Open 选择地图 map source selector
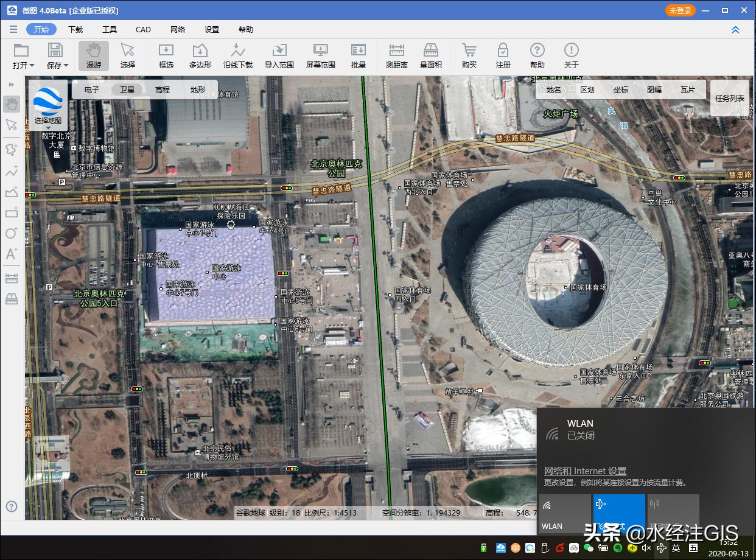This screenshot has height=560, width=756. click(47, 104)
